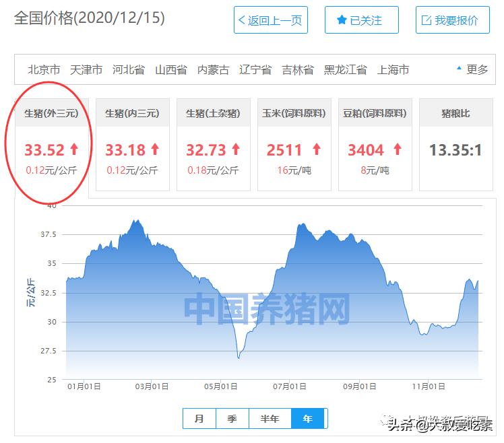Choose 天津市 from the region bar
This screenshot has height=443, width=504.
86,69
